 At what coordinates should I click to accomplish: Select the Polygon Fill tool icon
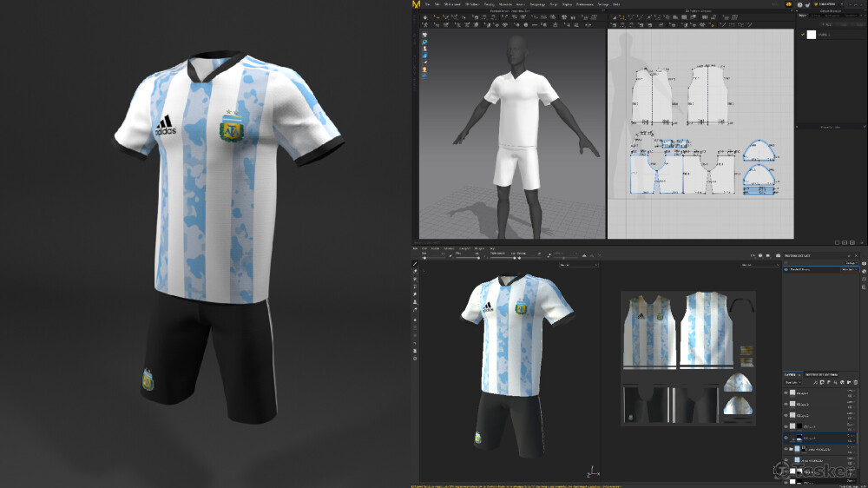[x=415, y=287]
